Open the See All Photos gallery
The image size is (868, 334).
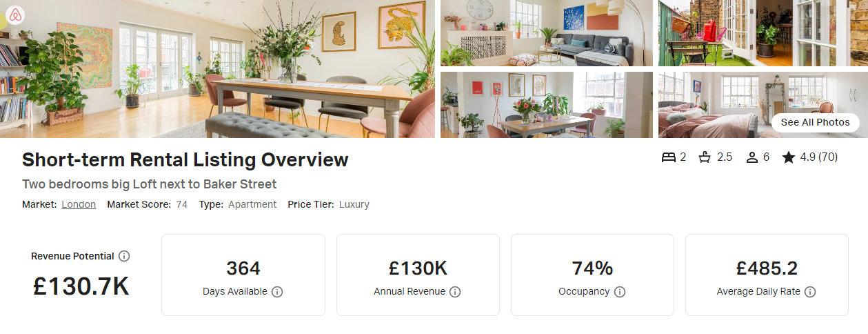pyautogui.click(x=815, y=122)
